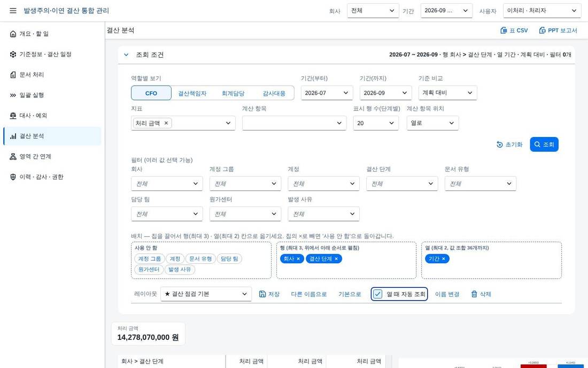This screenshot has width=588, height=368.
Task: Click the unused 원가센터 chip
Action: (x=149, y=270)
